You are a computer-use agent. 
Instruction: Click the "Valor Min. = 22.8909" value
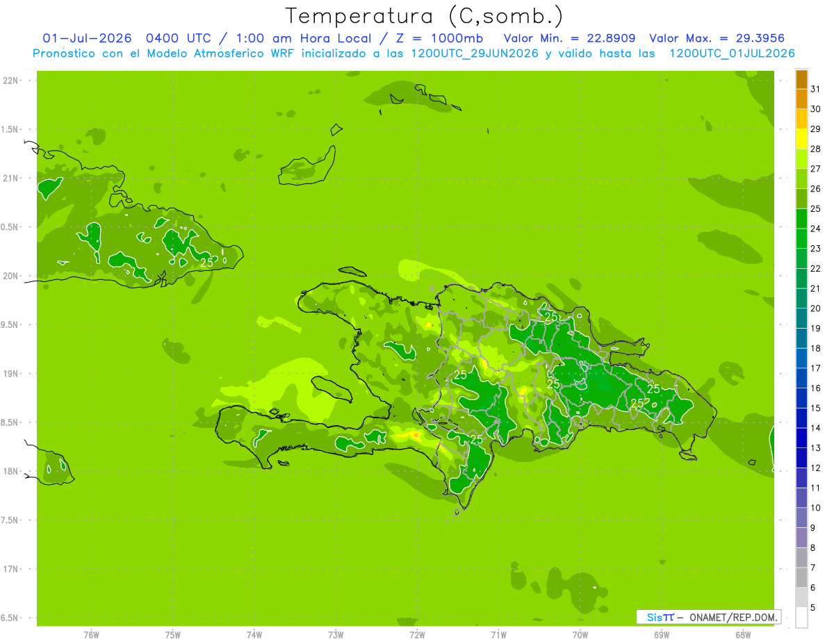point(569,38)
